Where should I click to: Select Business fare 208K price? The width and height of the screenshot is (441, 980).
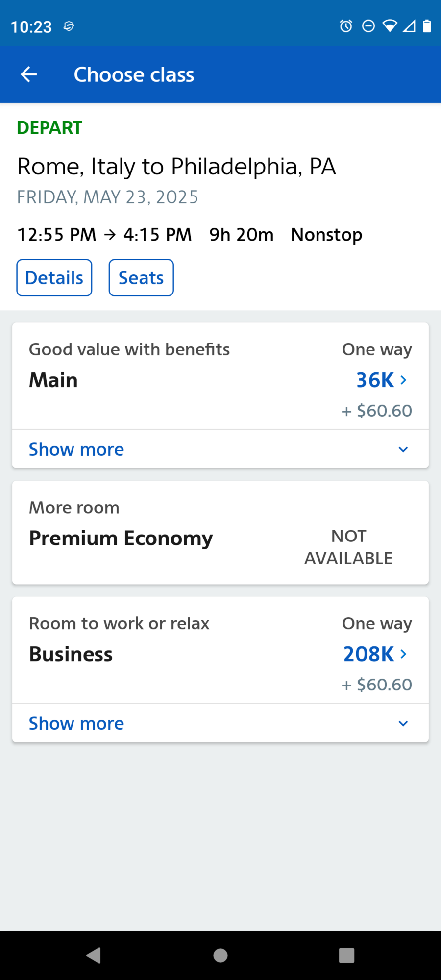[368, 654]
